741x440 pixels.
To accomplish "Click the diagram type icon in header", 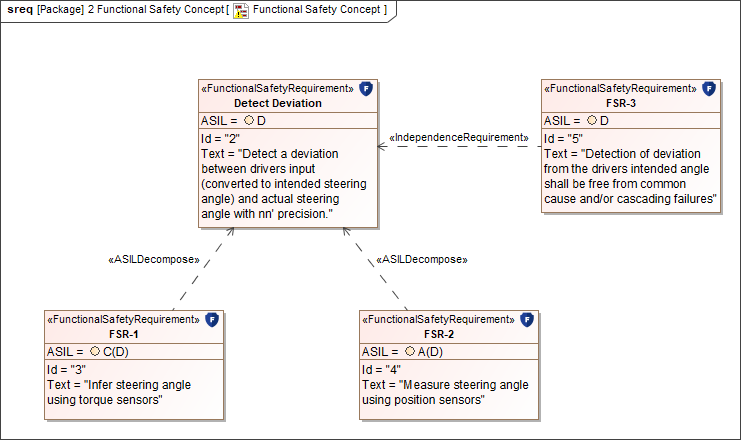I will pos(242,10).
